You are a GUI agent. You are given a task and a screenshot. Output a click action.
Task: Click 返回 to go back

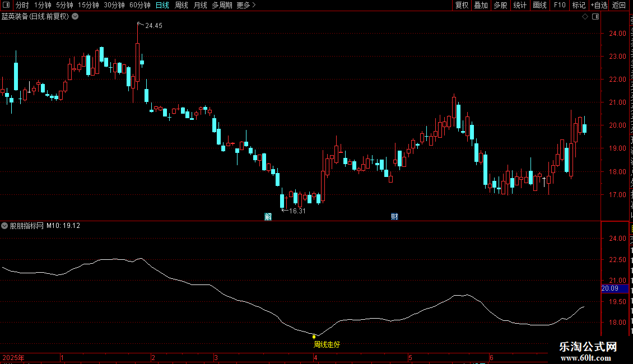click(x=618, y=5)
